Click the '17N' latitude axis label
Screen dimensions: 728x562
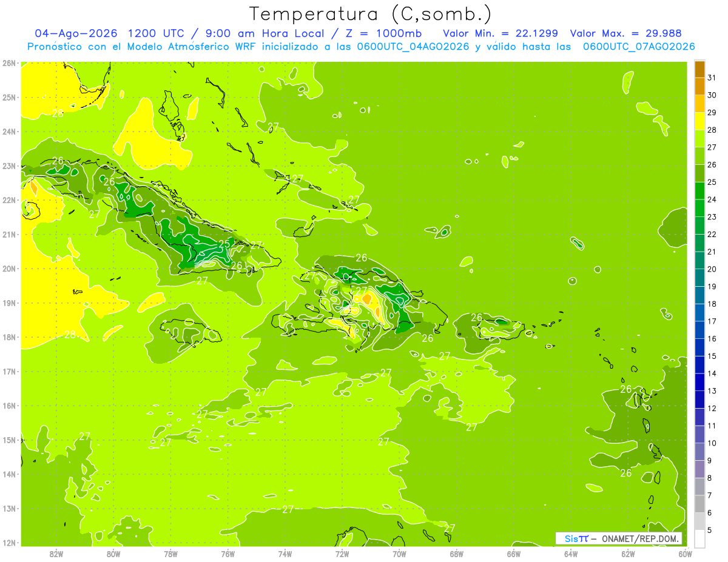coord(8,372)
